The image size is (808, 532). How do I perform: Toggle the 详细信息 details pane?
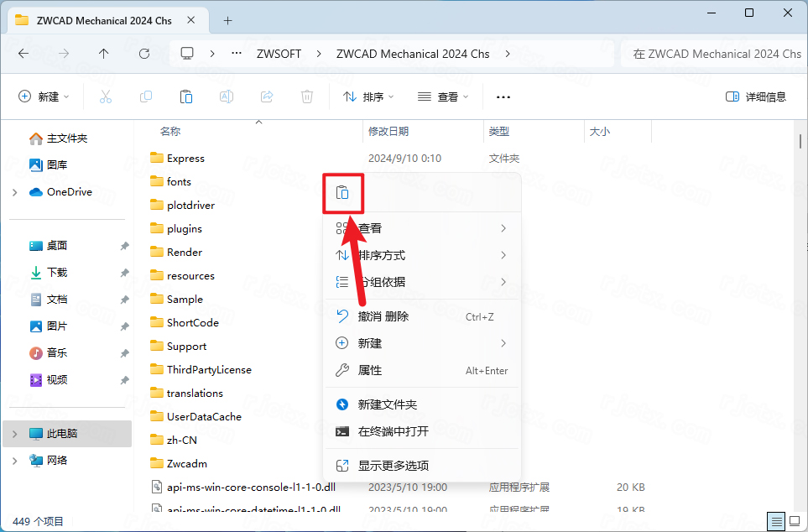point(756,97)
